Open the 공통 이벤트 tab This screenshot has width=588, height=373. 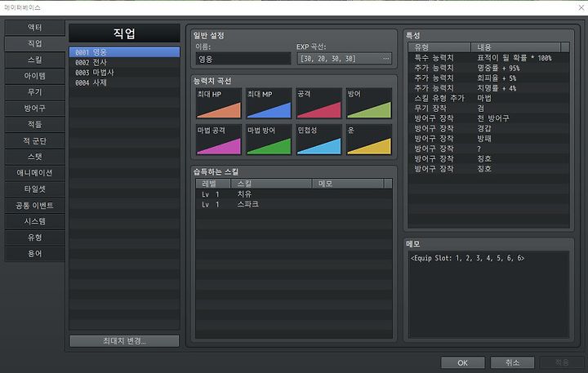click(x=34, y=206)
